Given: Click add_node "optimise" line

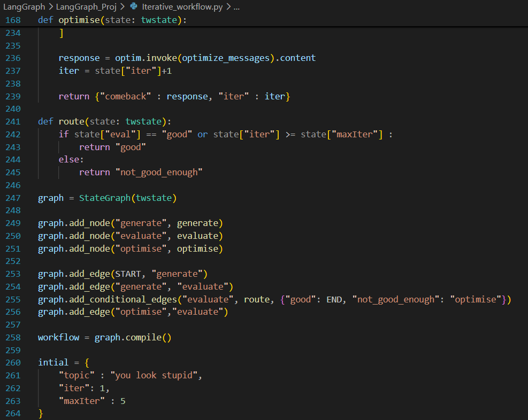Looking at the screenshot, I should coord(131,249).
